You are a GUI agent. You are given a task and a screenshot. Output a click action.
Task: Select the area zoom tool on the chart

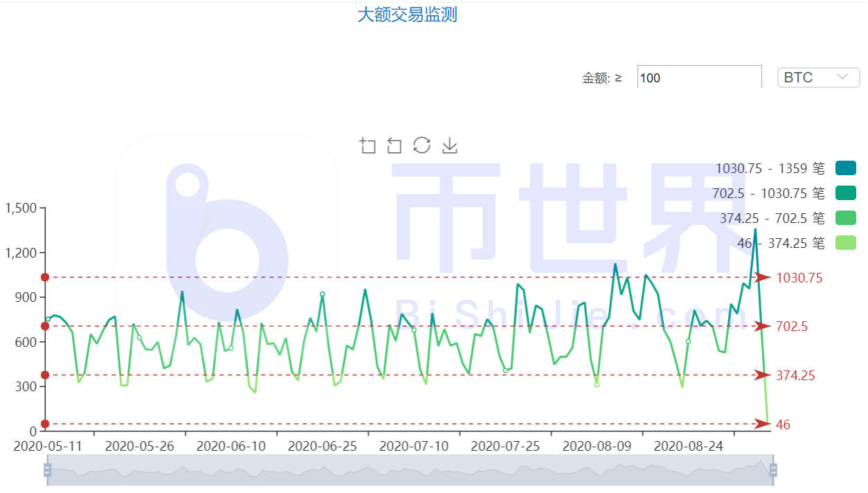click(x=368, y=145)
